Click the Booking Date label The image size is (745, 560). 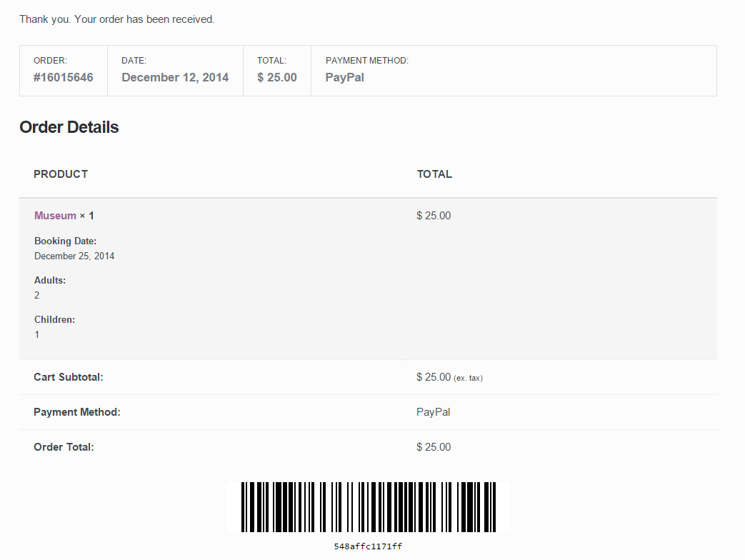click(x=65, y=241)
